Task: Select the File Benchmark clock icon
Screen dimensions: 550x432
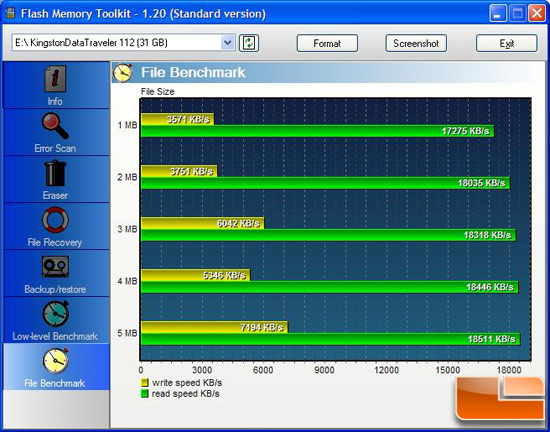Action: coord(55,361)
